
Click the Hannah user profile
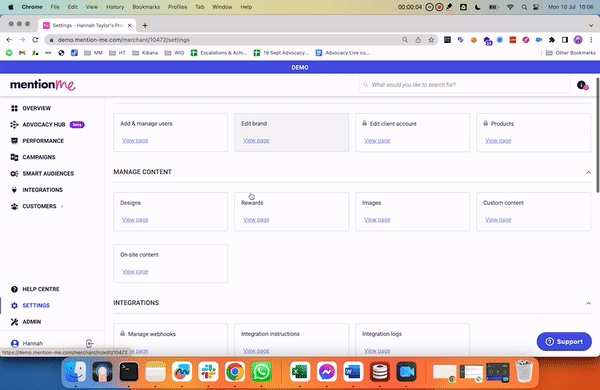[27, 343]
